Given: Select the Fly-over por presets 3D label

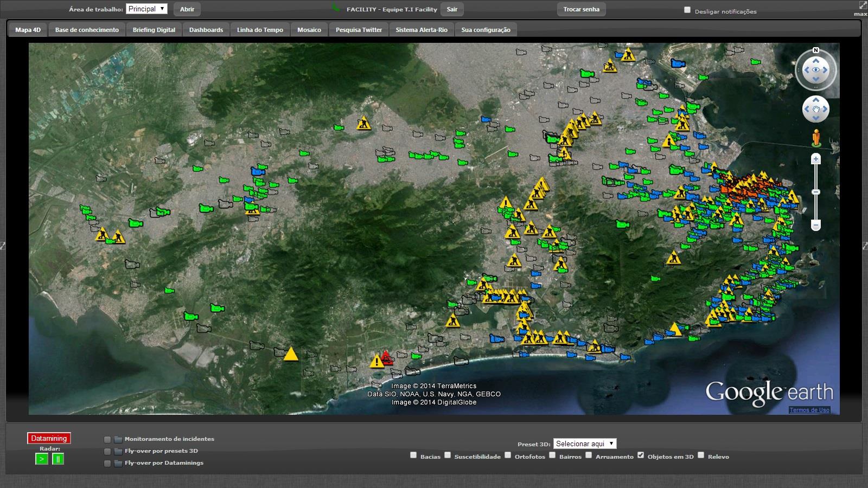Looking at the screenshot, I should (x=161, y=451).
